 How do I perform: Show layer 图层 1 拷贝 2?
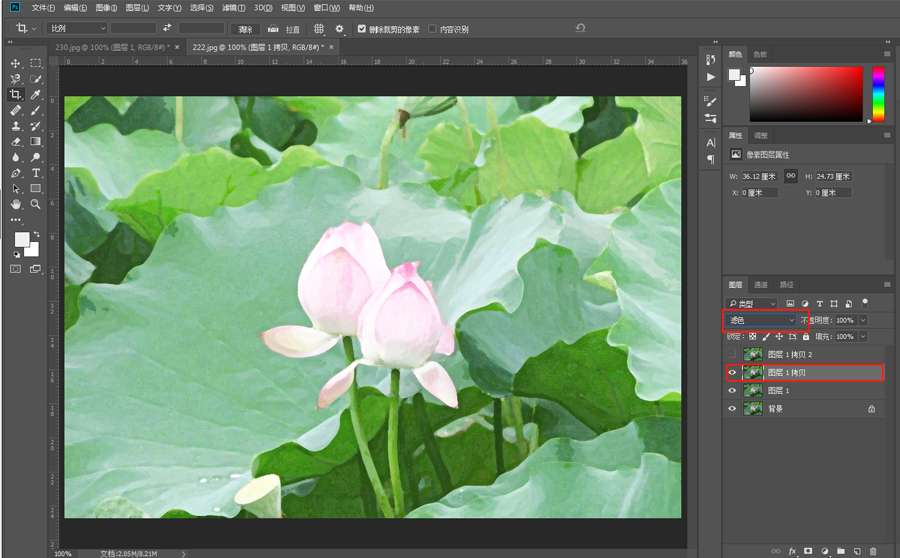(x=732, y=354)
